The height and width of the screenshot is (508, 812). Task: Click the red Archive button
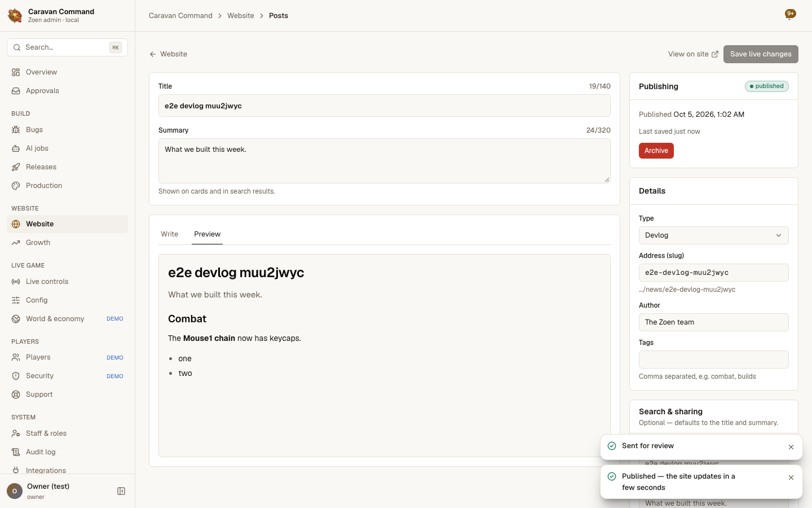656,151
